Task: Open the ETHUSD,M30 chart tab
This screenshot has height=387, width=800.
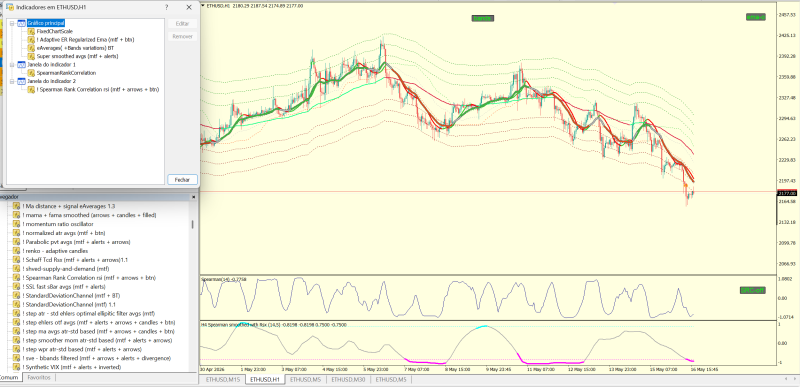Action: pos(348,379)
